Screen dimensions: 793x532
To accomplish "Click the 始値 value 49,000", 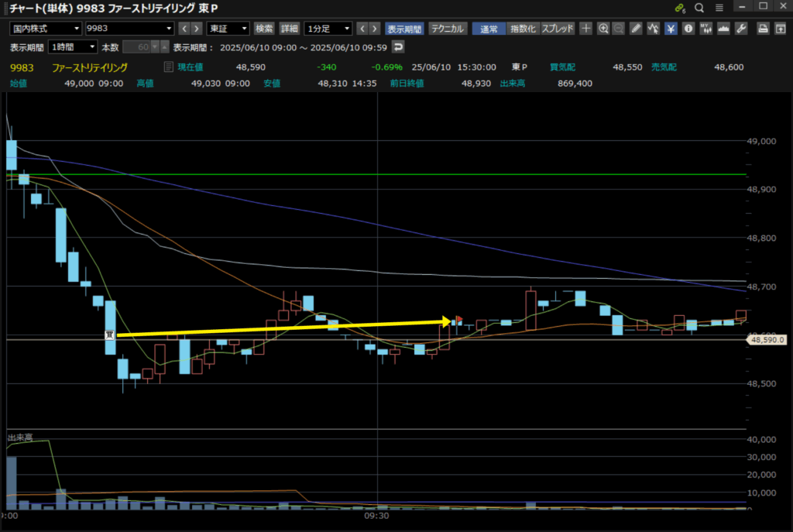I will pyautogui.click(x=79, y=84).
